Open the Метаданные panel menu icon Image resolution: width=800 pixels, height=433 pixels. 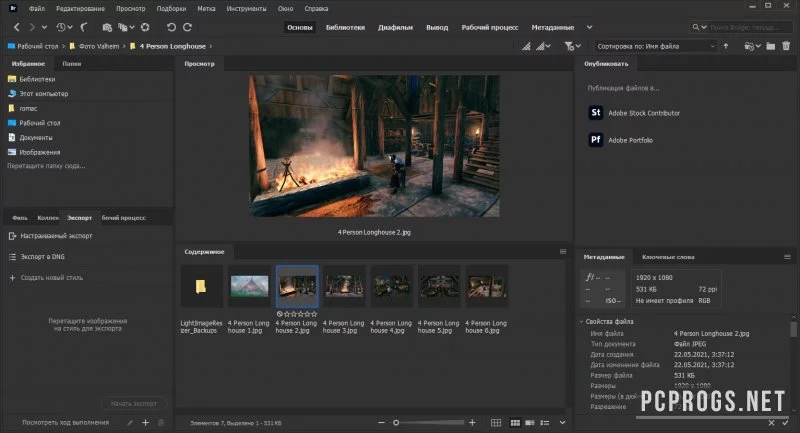click(x=787, y=257)
